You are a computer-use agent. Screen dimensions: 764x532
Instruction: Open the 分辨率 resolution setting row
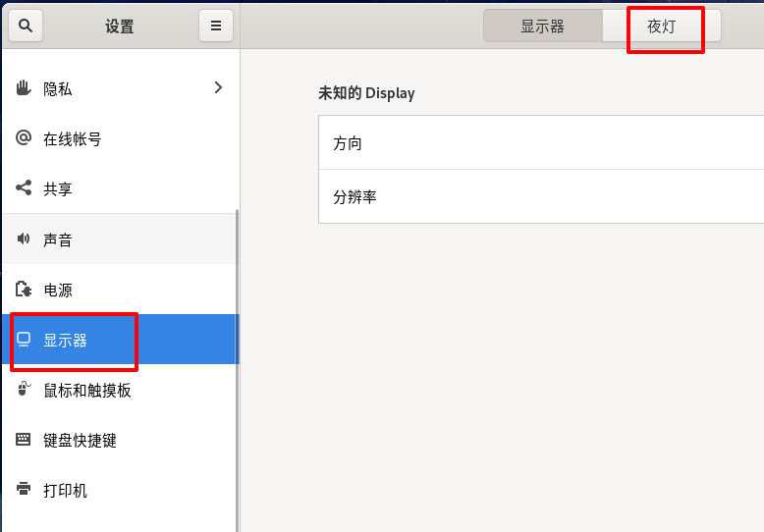(x=540, y=197)
